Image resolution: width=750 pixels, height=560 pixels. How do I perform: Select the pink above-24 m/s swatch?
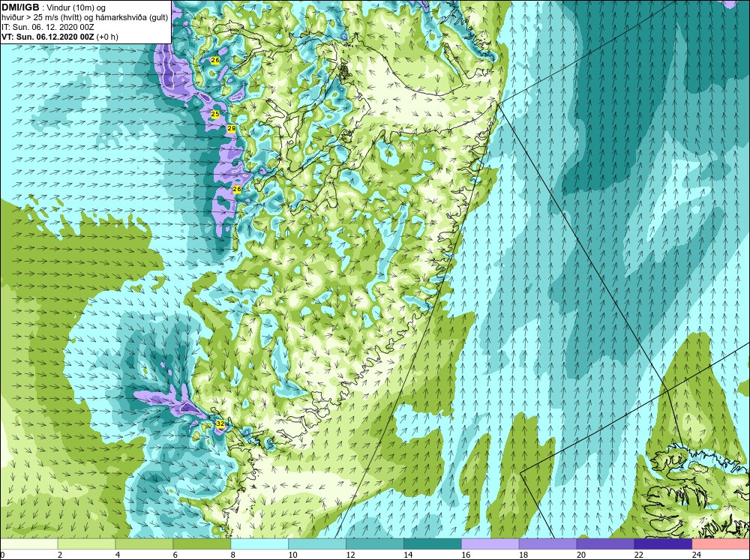721,544
